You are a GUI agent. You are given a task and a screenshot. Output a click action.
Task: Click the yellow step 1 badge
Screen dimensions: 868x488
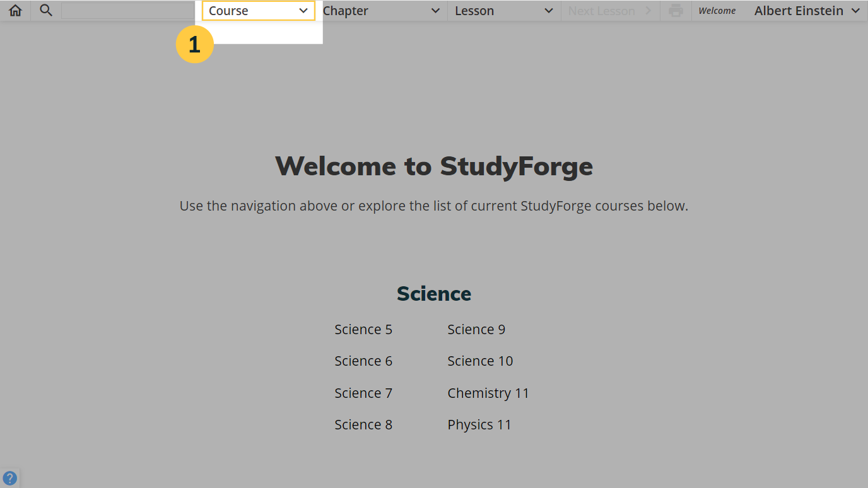[195, 44]
